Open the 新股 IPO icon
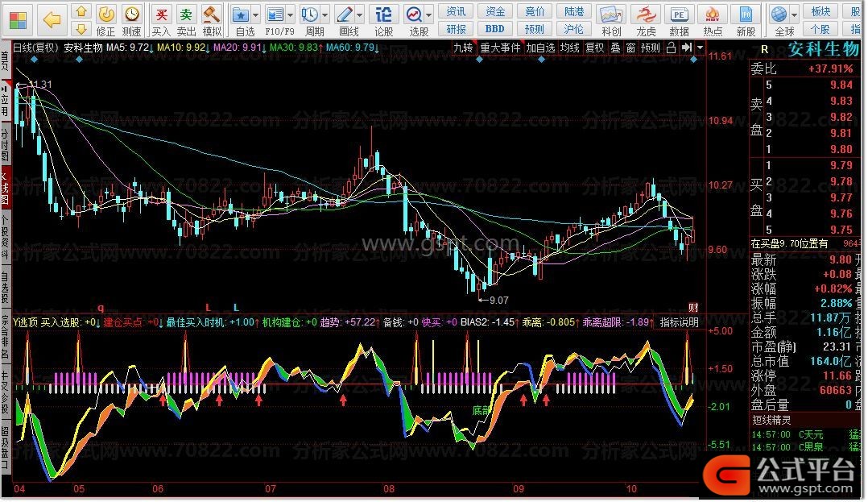868x502 pixels. click(x=746, y=15)
